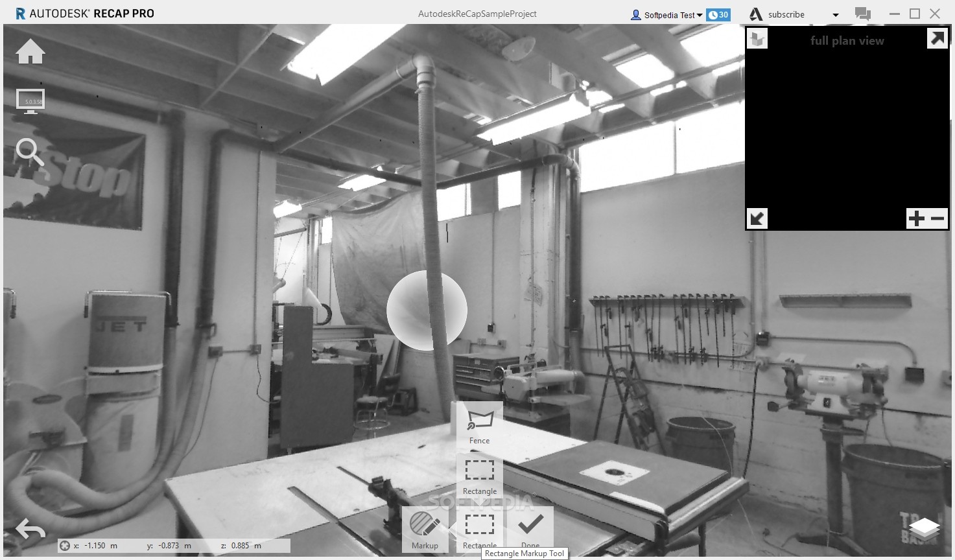The image size is (955, 560).
Task: Select the upper Rectangle selection tool
Action: [x=480, y=476]
